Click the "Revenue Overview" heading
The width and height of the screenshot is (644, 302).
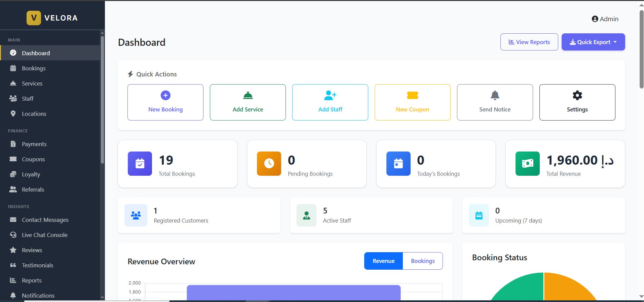tap(161, 262)
